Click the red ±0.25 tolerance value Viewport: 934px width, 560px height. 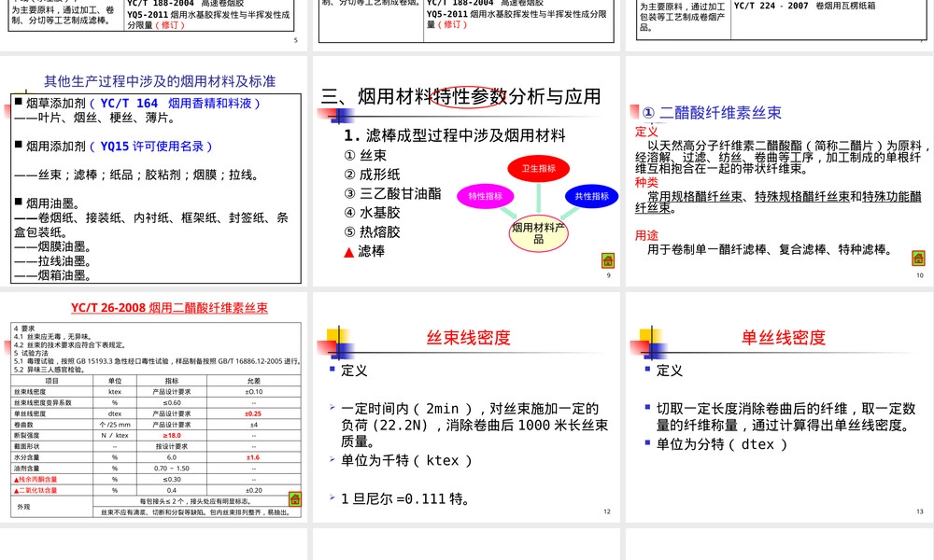(x=253, y=413)
